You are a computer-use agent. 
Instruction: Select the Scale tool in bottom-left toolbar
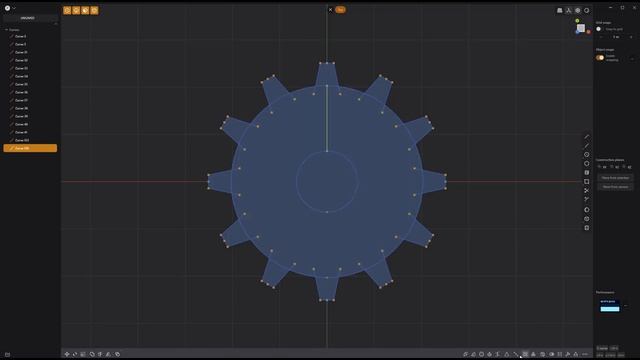[83, 354]
